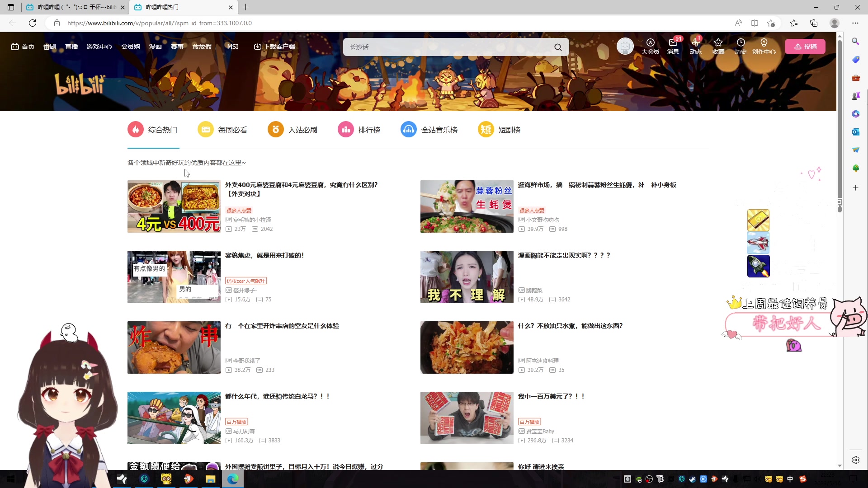Click the browser address bar URL

(x=160, y=23)
